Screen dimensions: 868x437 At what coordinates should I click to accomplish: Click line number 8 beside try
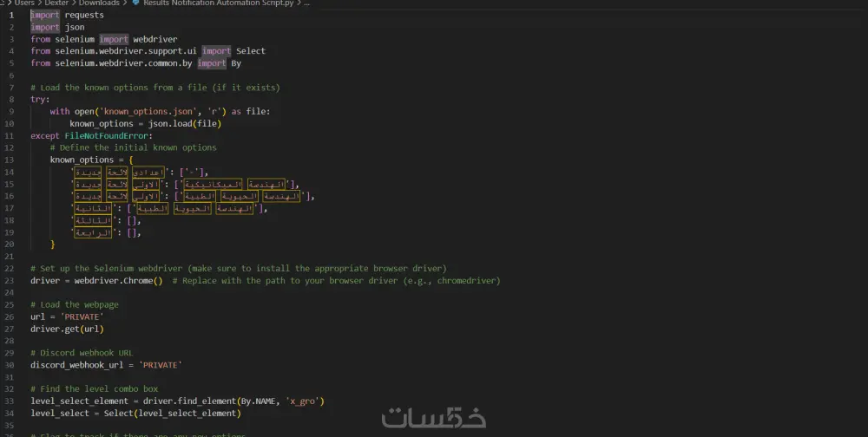[x=11, y=100]
